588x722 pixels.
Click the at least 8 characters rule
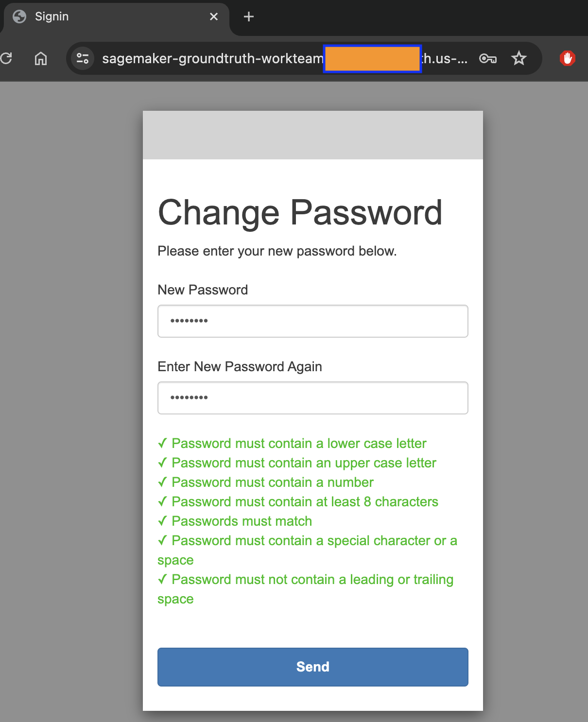(x=305, y=502)
